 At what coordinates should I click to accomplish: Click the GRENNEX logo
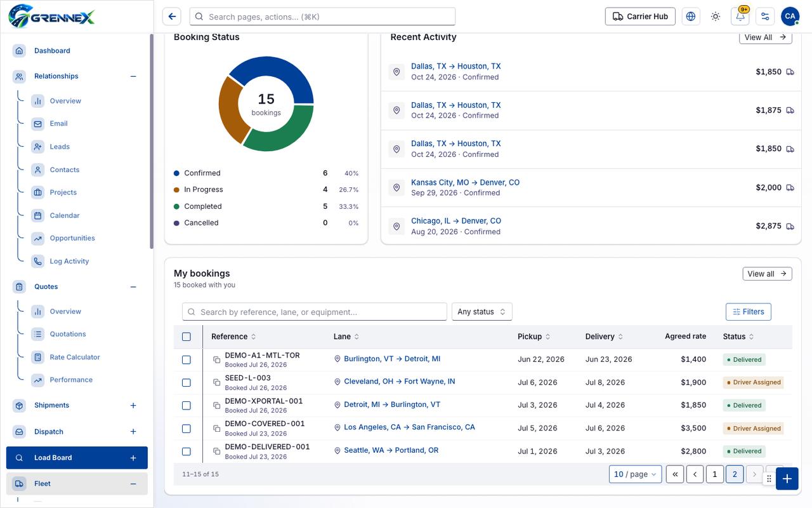(x=52, y=16)
